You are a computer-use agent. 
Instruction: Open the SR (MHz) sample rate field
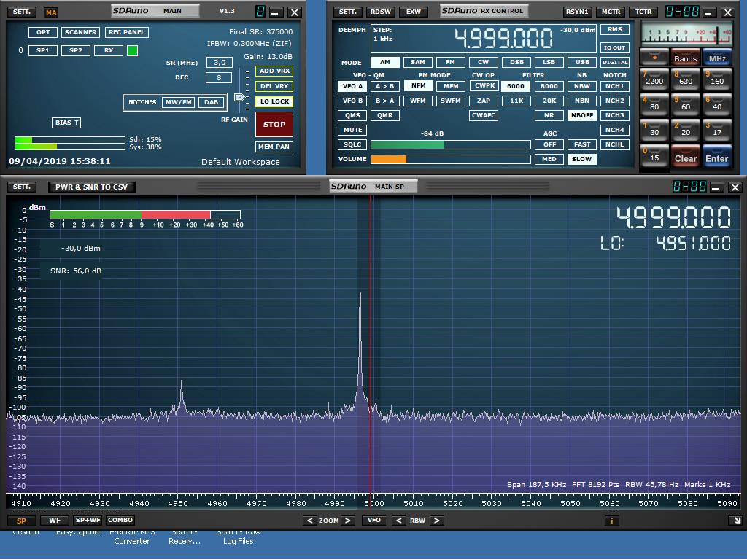tap(219, 63)
